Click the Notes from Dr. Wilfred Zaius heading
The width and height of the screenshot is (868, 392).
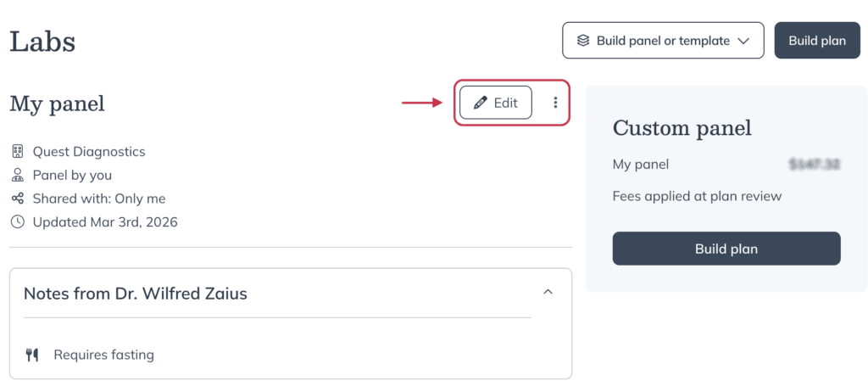[x=135, y=294]
